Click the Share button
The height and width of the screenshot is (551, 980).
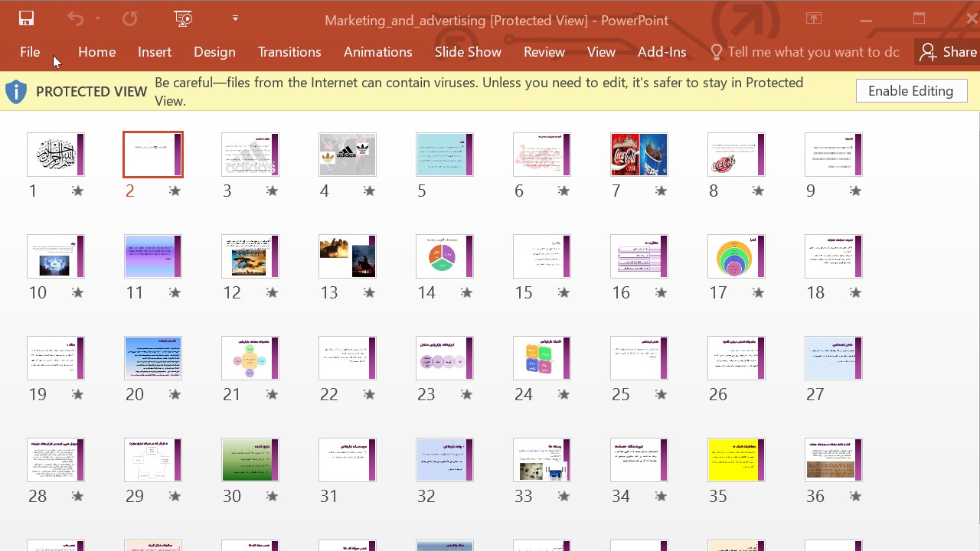pyautogui.click(x=948, y=52)
